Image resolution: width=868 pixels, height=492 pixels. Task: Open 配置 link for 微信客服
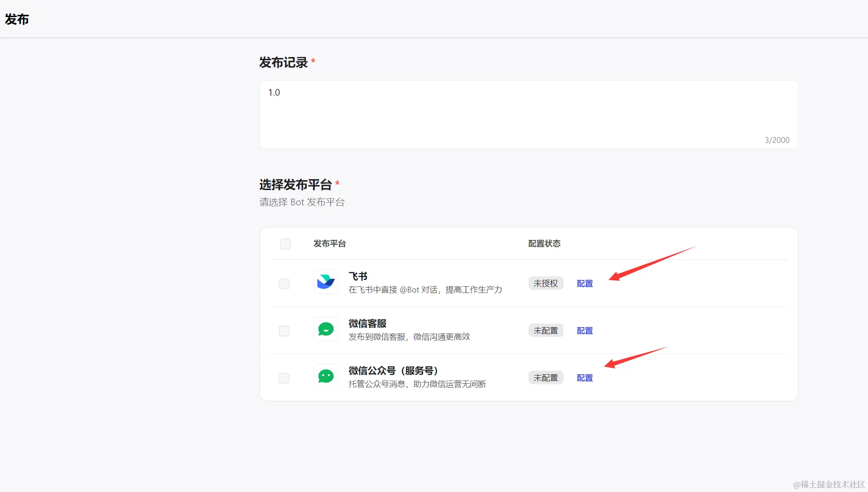coord(585,331)
